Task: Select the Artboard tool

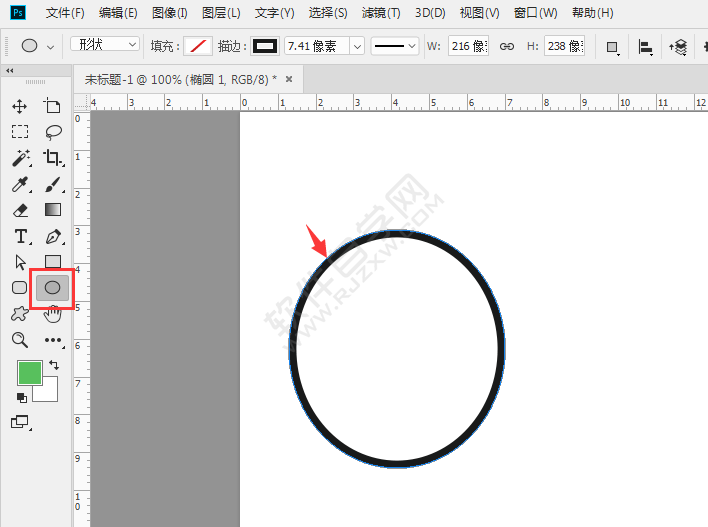Action: tap(52, 106)
